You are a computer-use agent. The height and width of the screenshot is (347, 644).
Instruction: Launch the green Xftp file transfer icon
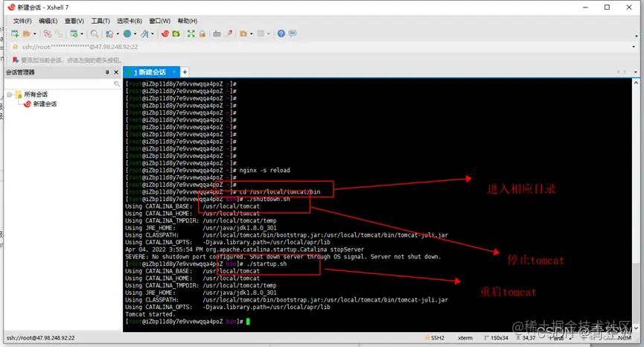(176, 34)
